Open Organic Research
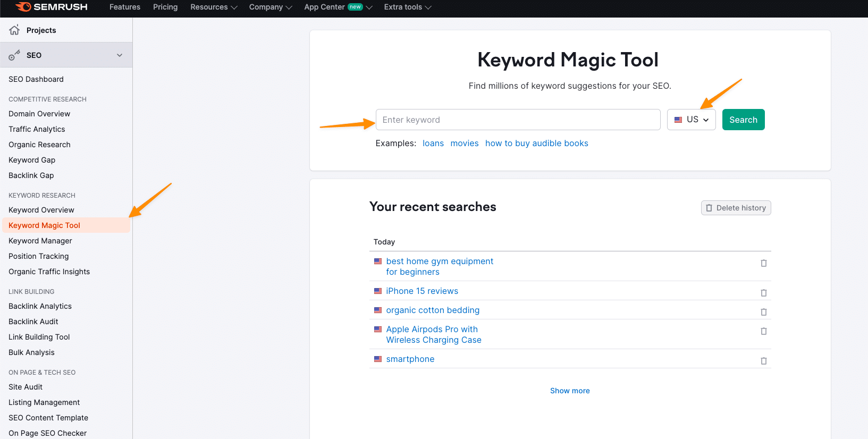Image resolution: width=868 pixels, height=439 pixels. tap(39, 145)
